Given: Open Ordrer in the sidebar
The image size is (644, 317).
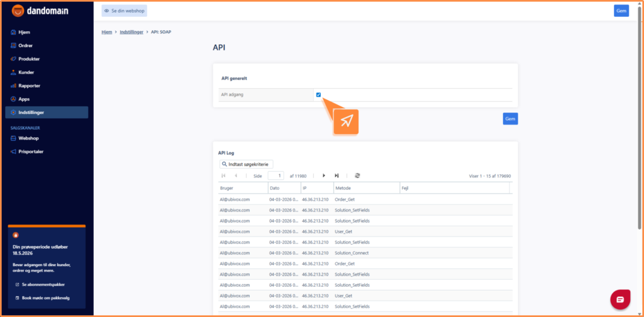Looking at the screenshot, I should pos(26,45).
